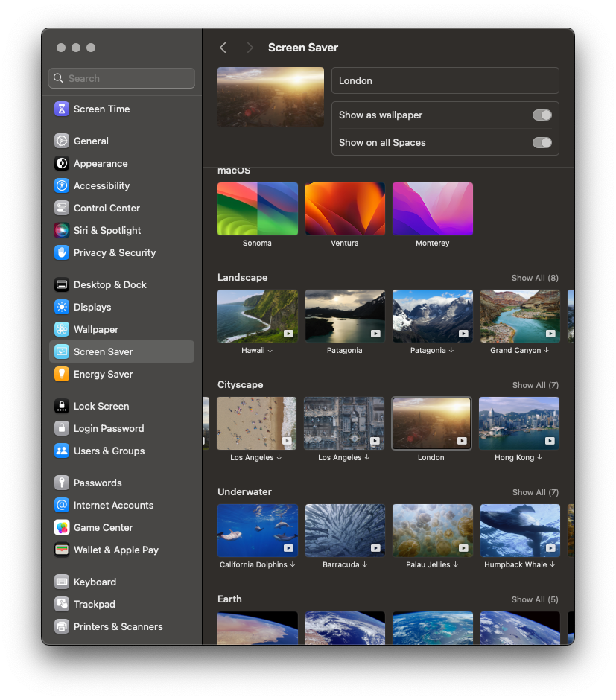This screenshot has height=700, width=616.
Task: Click the Login Password lock icon
Action: tap(62, 429)
